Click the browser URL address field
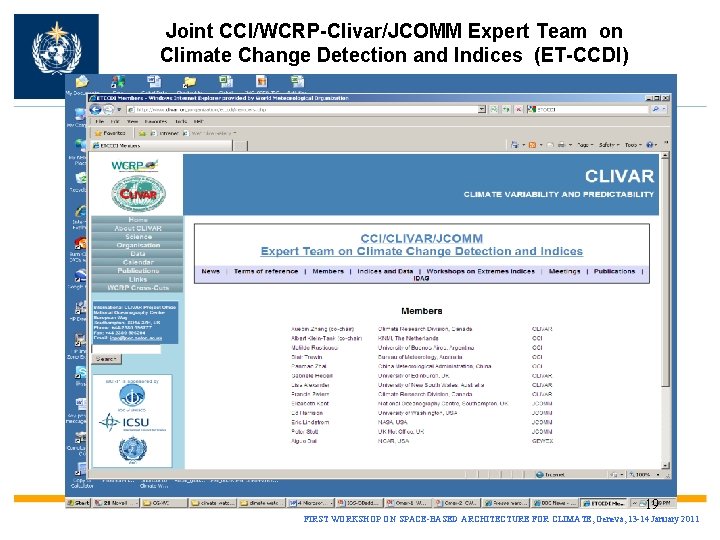 (x=302, y=110)
